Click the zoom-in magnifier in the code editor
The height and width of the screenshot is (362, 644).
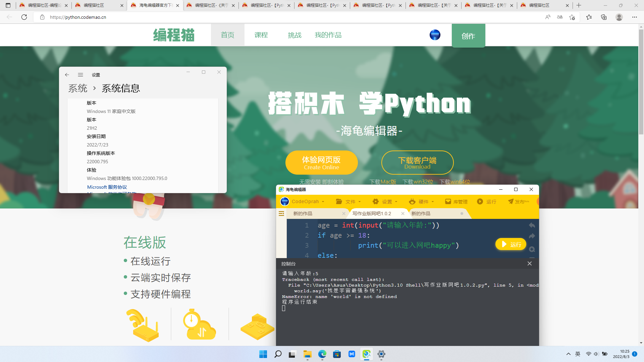pos(532,249)
